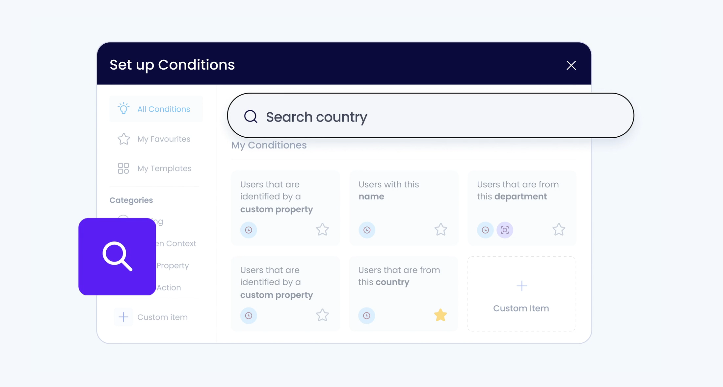Close the Set up Conditions dialog
The height and width of the screenshot is (387, 723).
[x=571, y=65]
